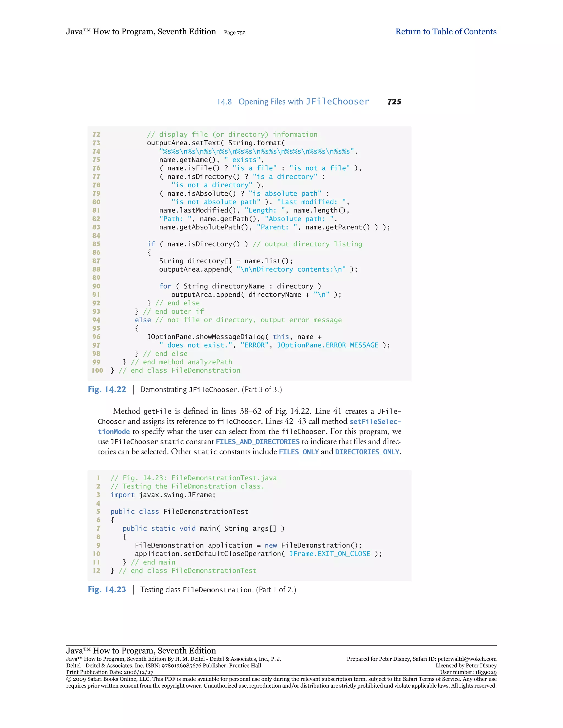Viewport: 563px width, 728px height.
Task: Click the email address peterwaltd@wokeh.com in the footer
Action: [467, 659]
